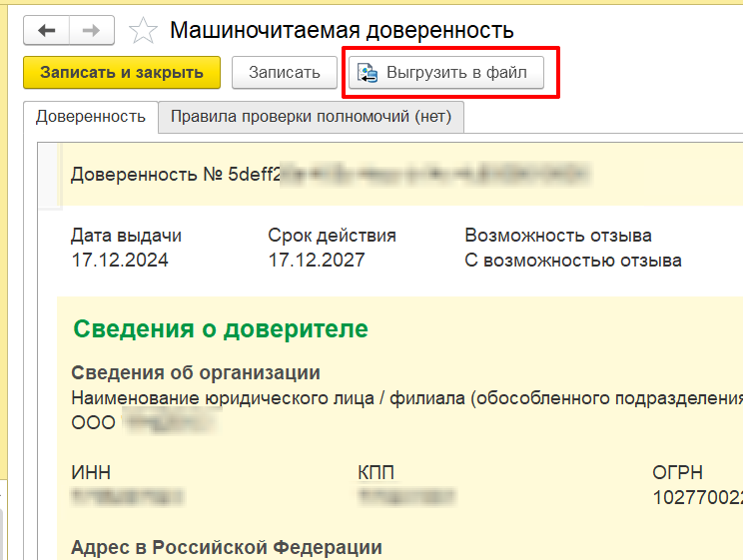The height and width of the screenshot is (560, 743).
Task: Go forward with the right arrow button
Action: [x=92, y=30]
